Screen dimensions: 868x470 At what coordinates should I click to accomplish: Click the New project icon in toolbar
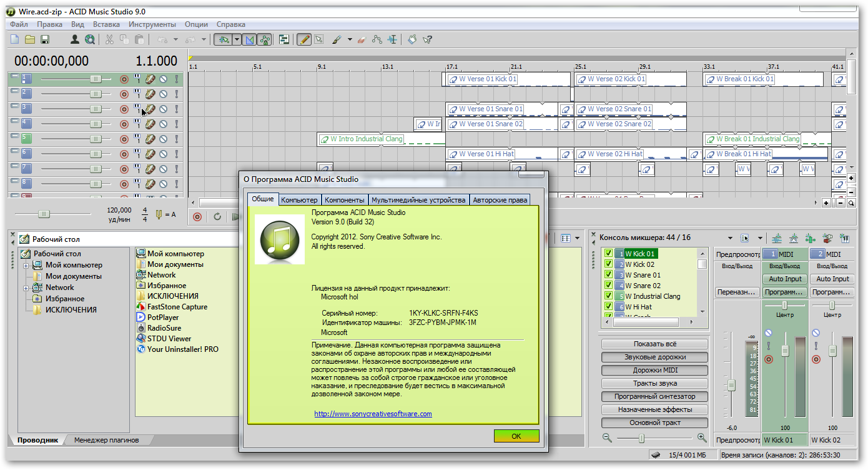click(x=15, y=39)
